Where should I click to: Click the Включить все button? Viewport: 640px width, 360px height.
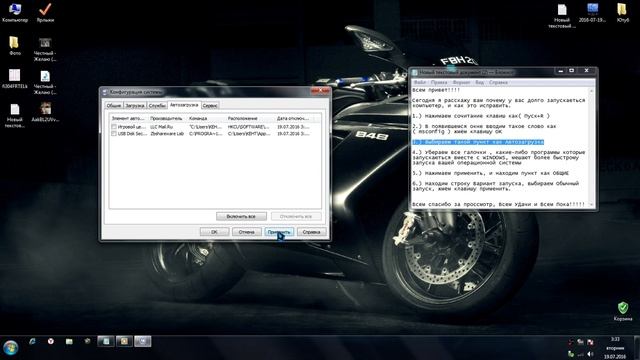pyautogui.click(x=241, y=216)
